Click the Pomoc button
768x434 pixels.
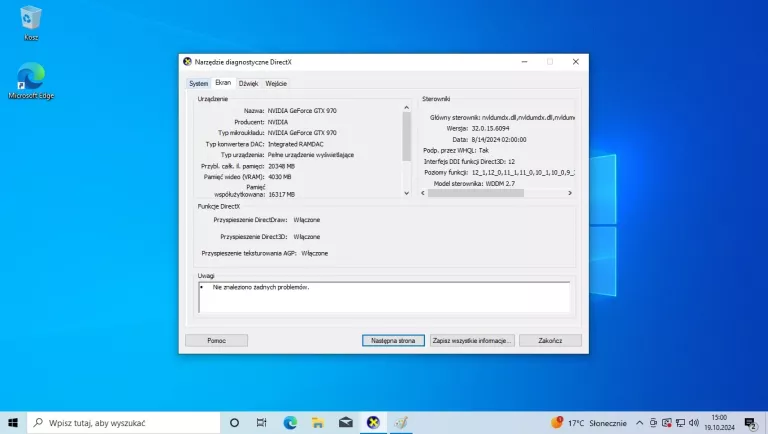pyautogui.click(x=216, y=340)
